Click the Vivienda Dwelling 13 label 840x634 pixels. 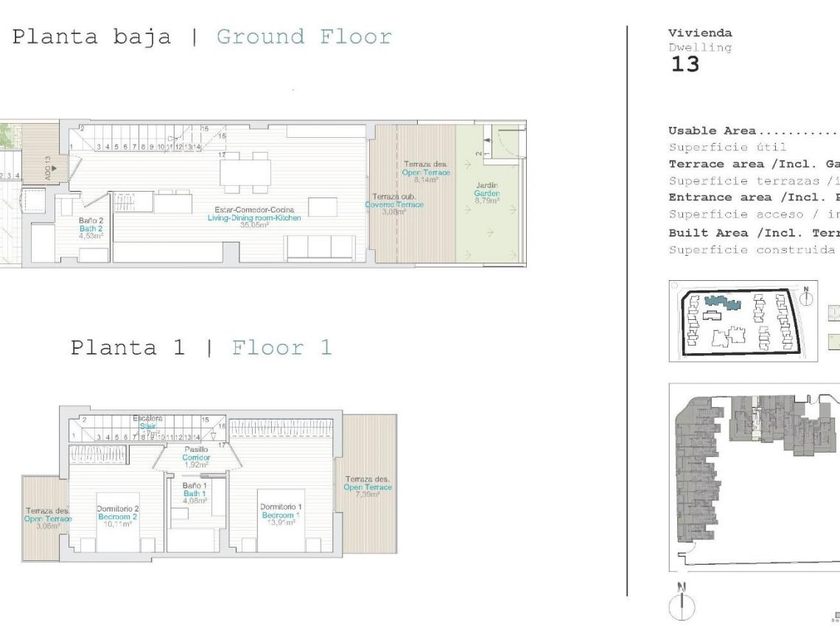tap(698, 52)
